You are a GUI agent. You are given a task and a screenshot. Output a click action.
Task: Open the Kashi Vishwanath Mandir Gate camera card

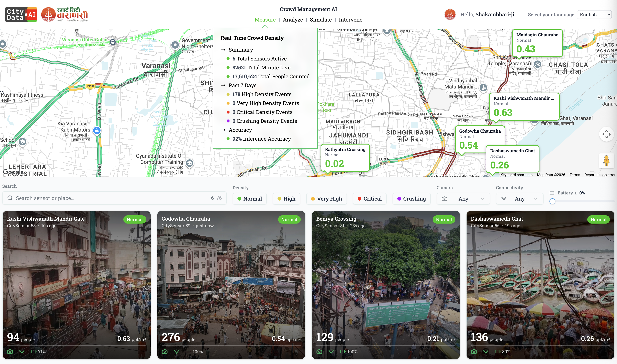tap(76, 285)
